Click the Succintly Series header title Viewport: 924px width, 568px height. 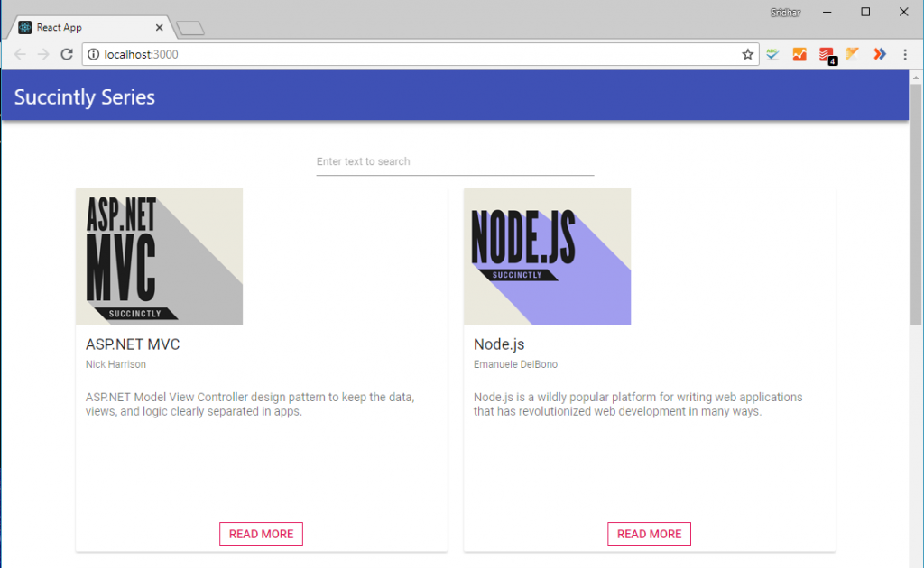[84, 97]
